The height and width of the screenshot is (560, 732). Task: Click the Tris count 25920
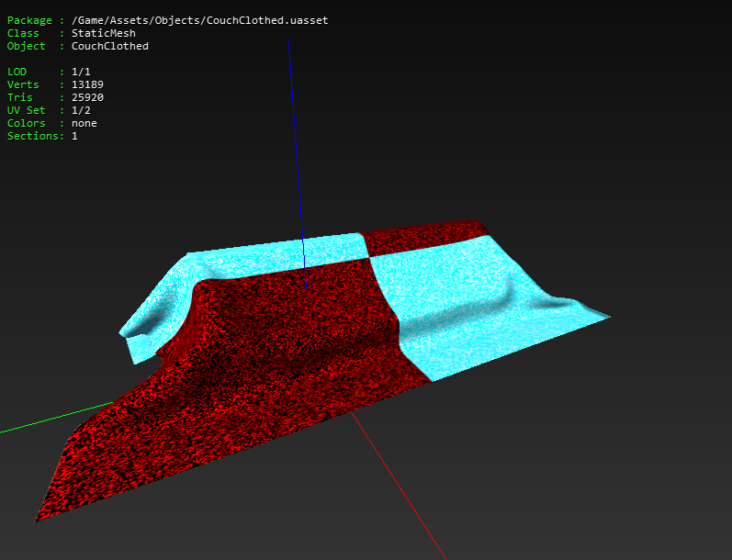coord(87,97)
